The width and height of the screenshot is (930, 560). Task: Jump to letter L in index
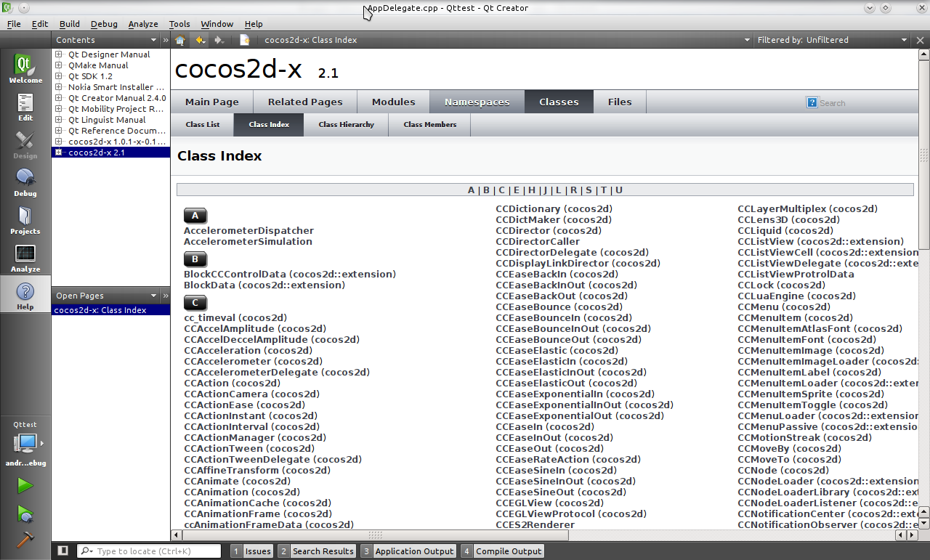coord(558,190)
